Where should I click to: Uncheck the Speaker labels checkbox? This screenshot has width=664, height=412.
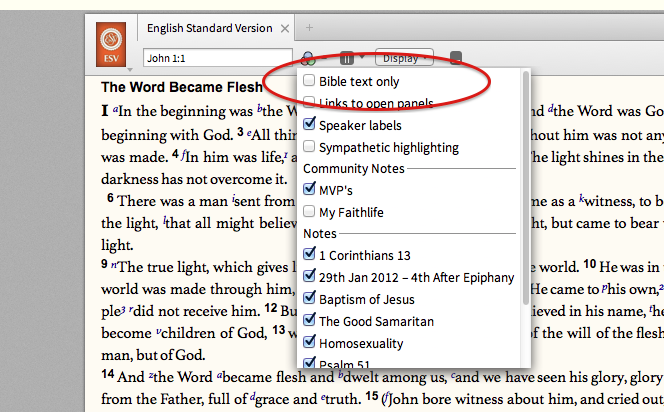309,124
